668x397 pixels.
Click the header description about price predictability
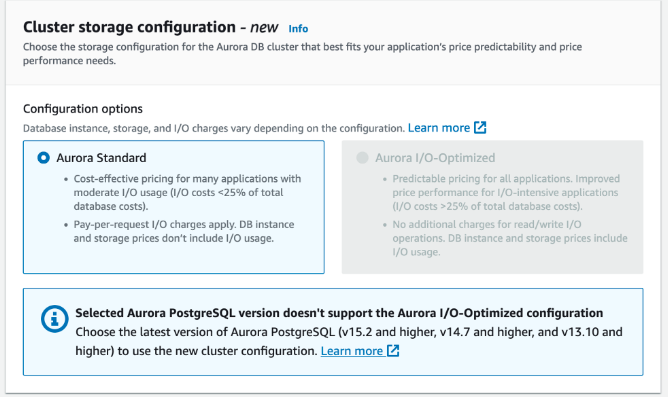pyautogui.click(x=302, y=54)
